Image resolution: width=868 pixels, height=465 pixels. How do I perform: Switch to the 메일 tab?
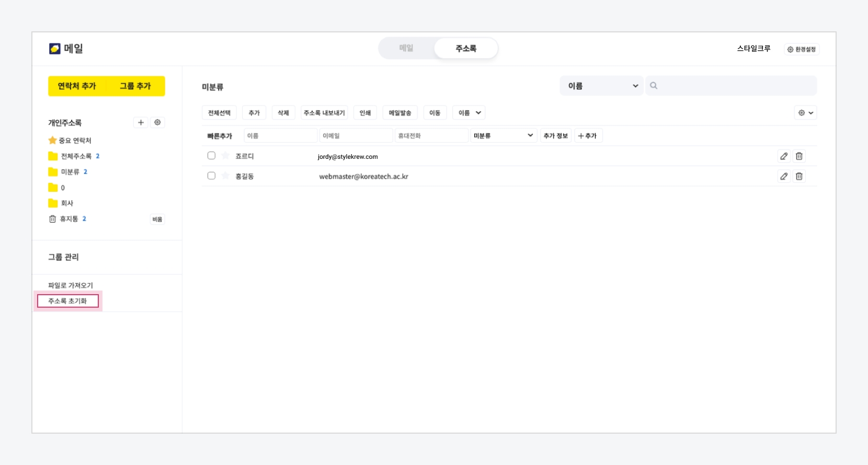click(x=406, y=48)
